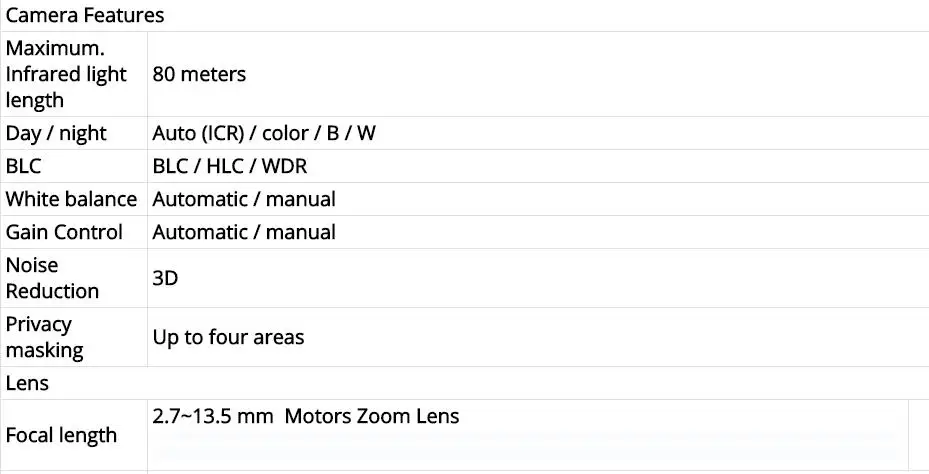Viewport: 929px width, 474px height.
Task: Select the Day / night row label
Action: [x=56, y=133]
